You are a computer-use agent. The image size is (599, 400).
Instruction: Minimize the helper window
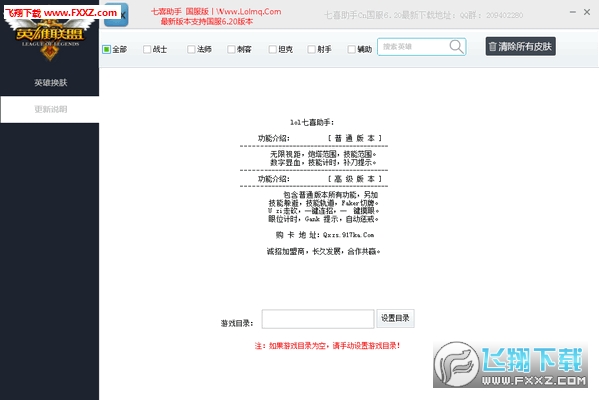(x=573, y=12)
